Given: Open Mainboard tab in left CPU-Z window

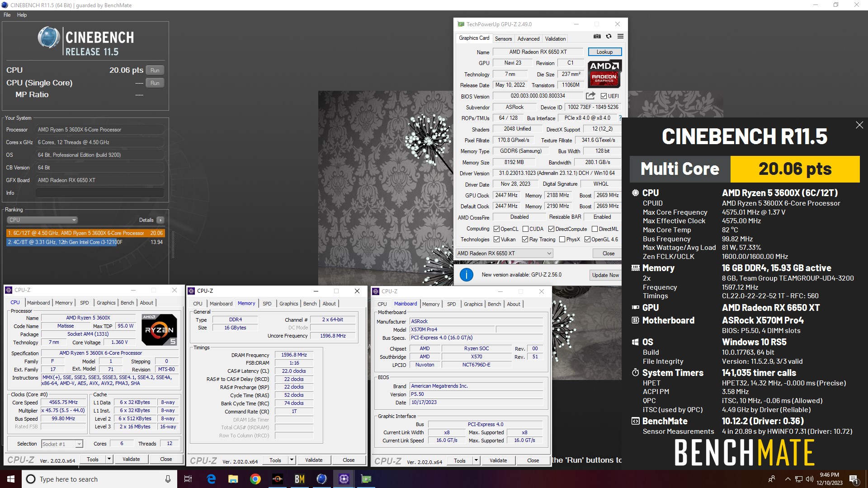Looking at the screenshot, I should [38, 303].
